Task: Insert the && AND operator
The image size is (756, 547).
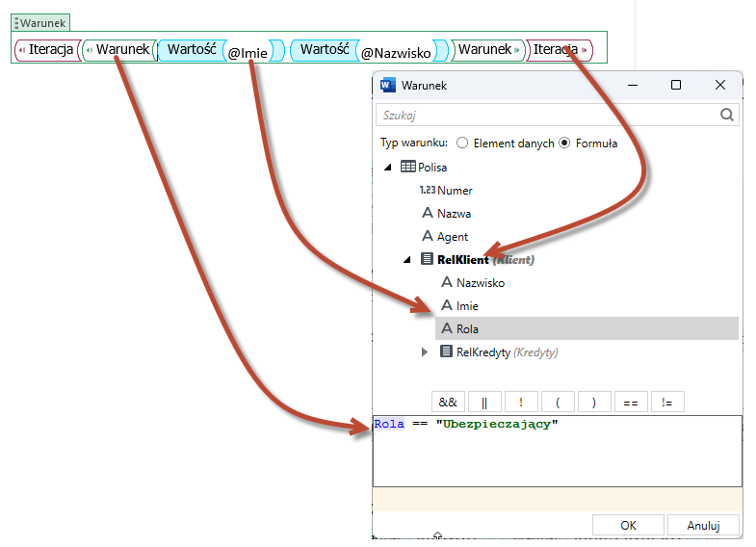Action: 448,402
